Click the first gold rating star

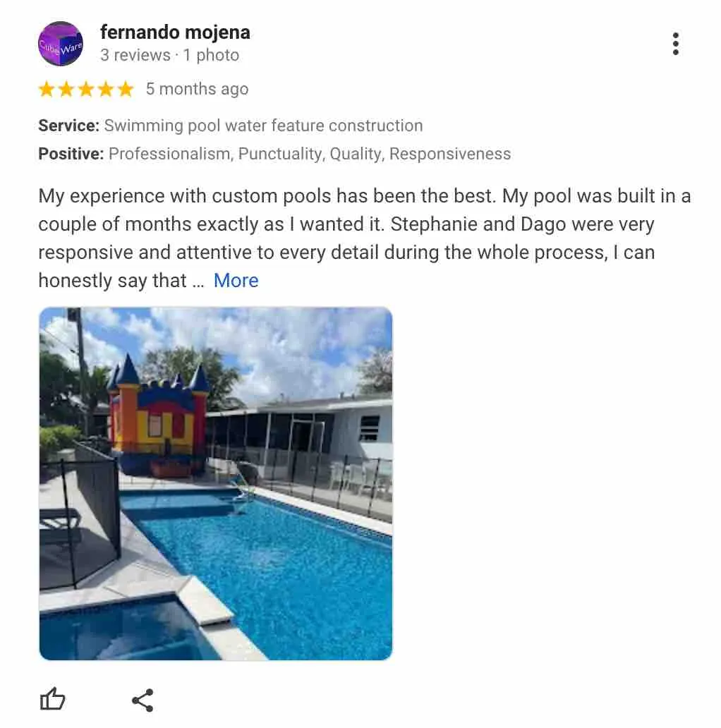pos(47,89)
